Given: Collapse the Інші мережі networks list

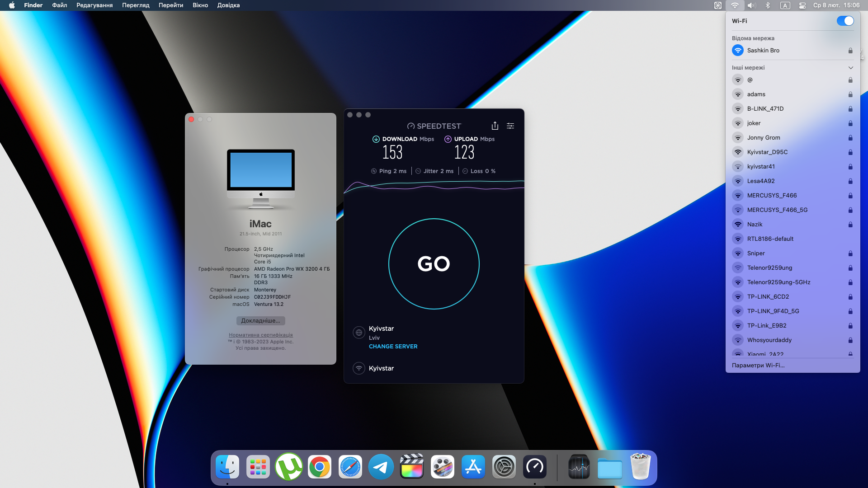Looking at the screenshot, I should [850, 68].
